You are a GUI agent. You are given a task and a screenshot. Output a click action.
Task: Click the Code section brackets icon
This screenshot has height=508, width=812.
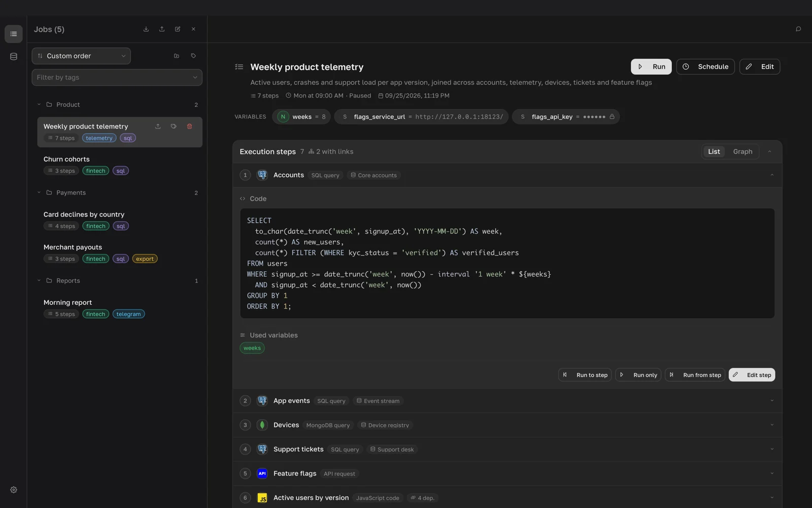tap(243, 199)
